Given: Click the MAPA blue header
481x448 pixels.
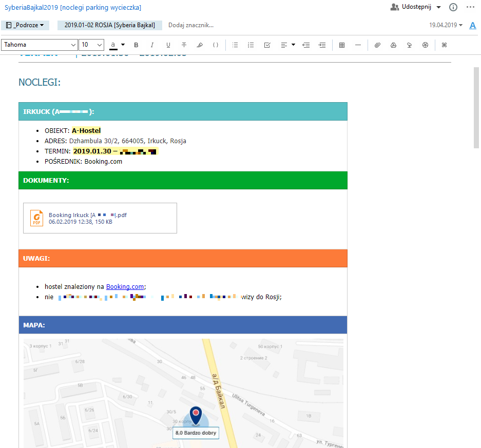Looking at the screenshot, I should tap(183, 325).
